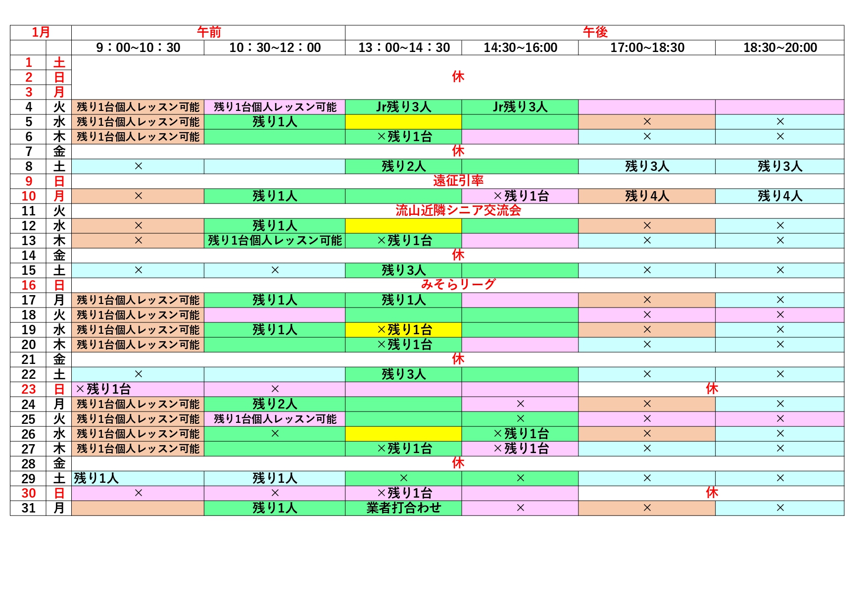Click '残り1人' in the day 31 row
Viewport: 868px width, 614px height.
pos(275,508)
